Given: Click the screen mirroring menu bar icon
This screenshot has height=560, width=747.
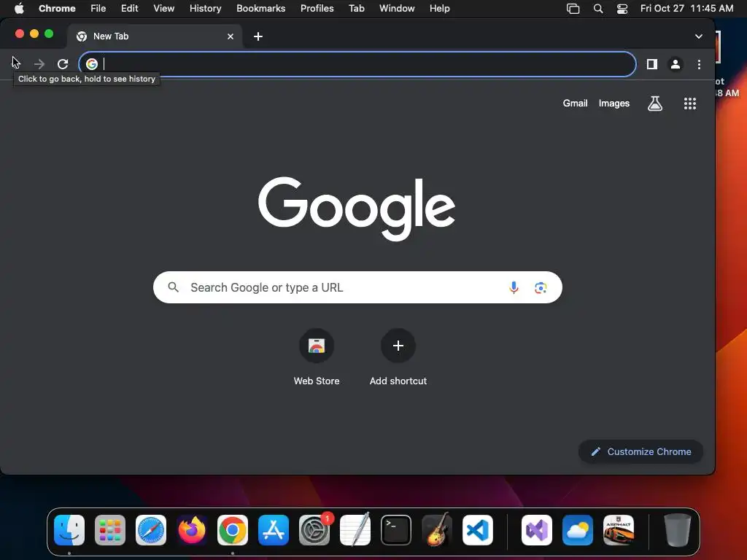Looking at the screenshot, I should pos(573,9).
